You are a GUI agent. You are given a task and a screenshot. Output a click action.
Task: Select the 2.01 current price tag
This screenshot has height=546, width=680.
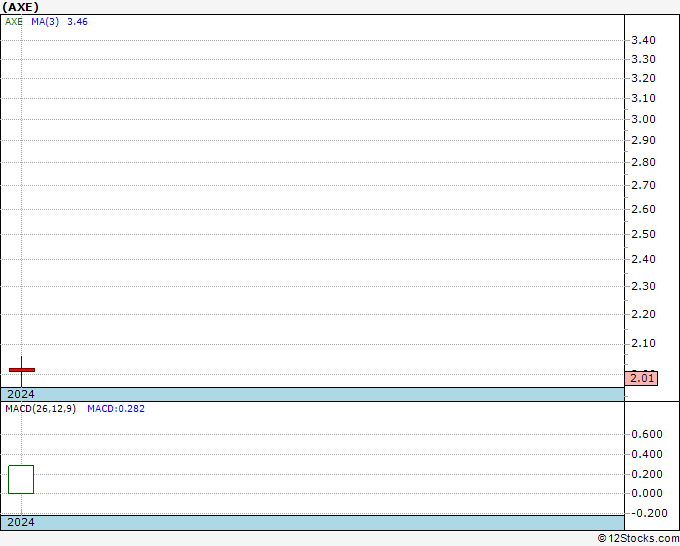click(x=641, y=378)
